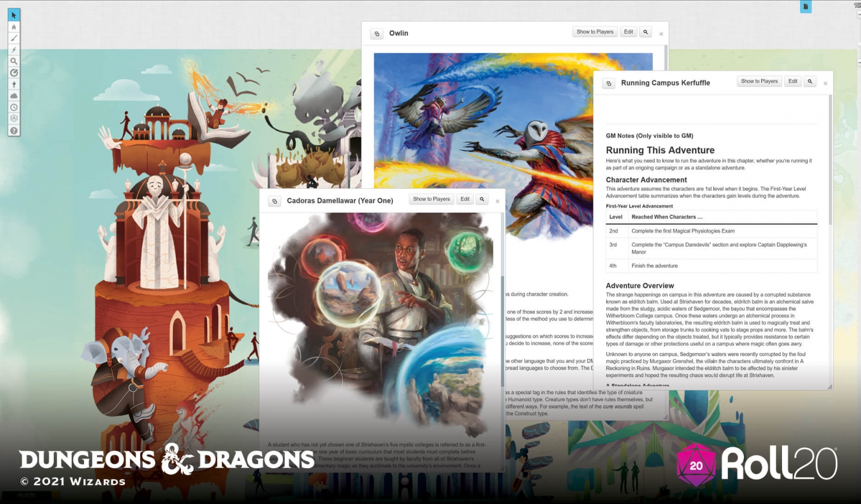Screen dimensions: 861x504
Task: Click the 'Level' column header
Action: tap(616, 217)
